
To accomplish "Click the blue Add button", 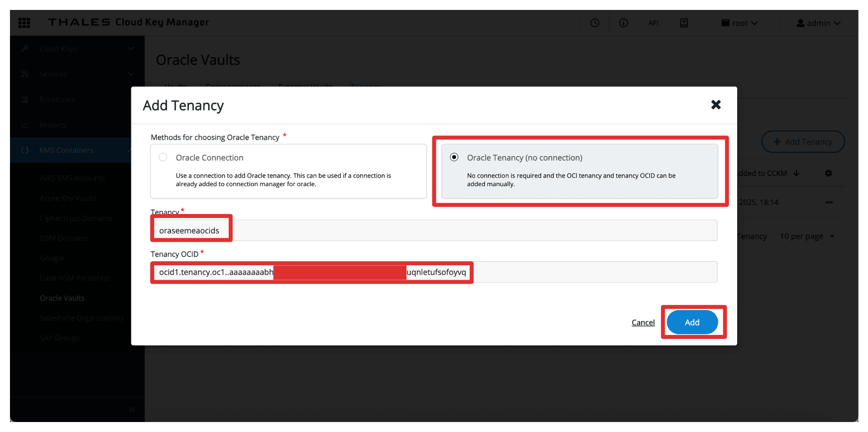I will tap(692, 323).
